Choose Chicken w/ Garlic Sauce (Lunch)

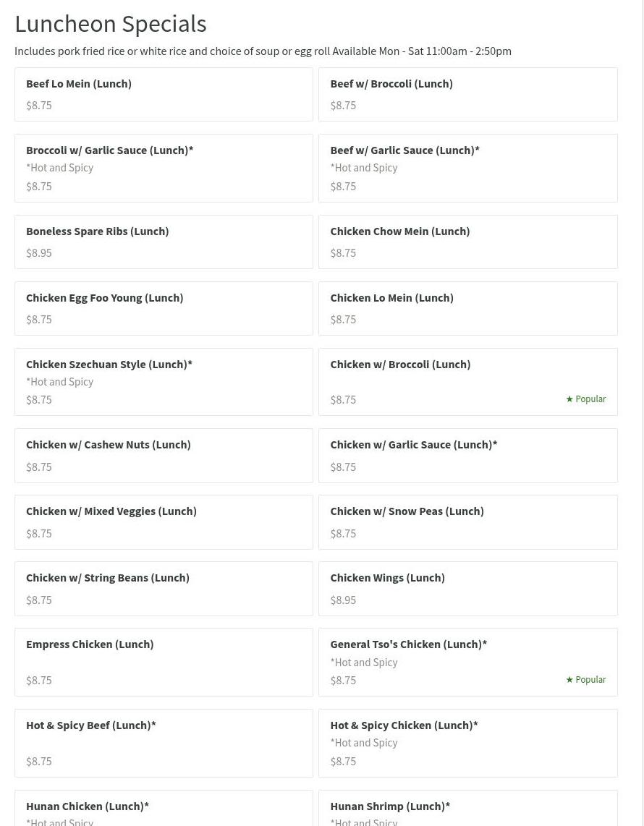pyautogui.click(x=468, y=456)
